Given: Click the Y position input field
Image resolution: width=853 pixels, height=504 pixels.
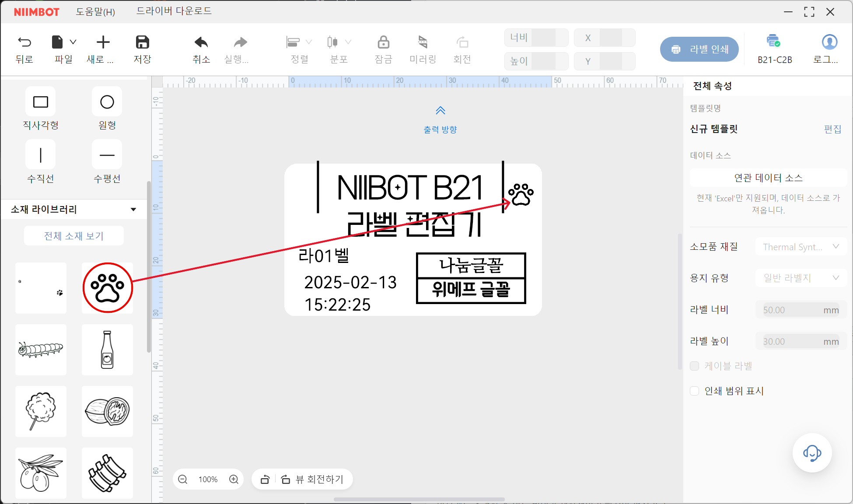Looking at the screenshot, I should coord(605,61).
